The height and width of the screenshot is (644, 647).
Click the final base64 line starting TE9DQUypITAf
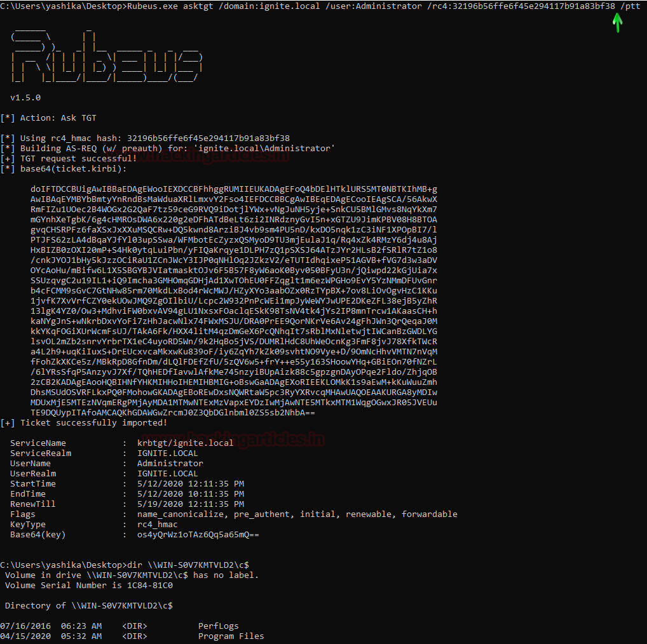173,413
